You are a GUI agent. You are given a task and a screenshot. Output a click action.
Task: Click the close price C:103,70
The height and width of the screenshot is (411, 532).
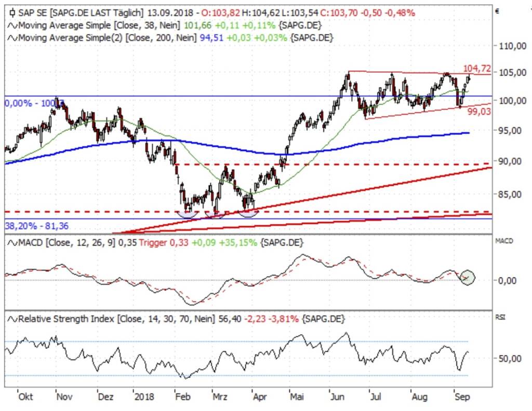click(x=339, y=13)
